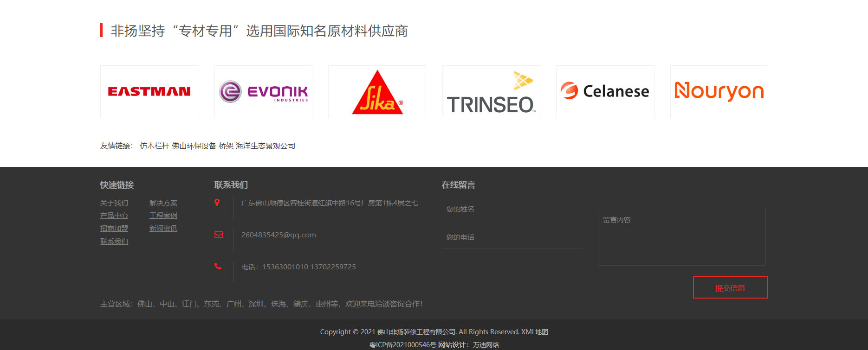Open the 关于我们 quick link
The height and width of the screenshot is (350, 868).
[114, 203]
